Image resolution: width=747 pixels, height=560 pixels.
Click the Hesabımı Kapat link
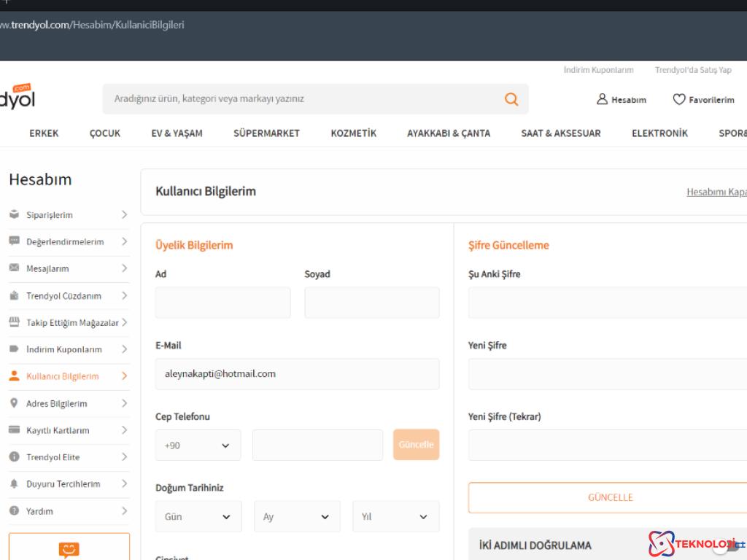tap(716, 192)
